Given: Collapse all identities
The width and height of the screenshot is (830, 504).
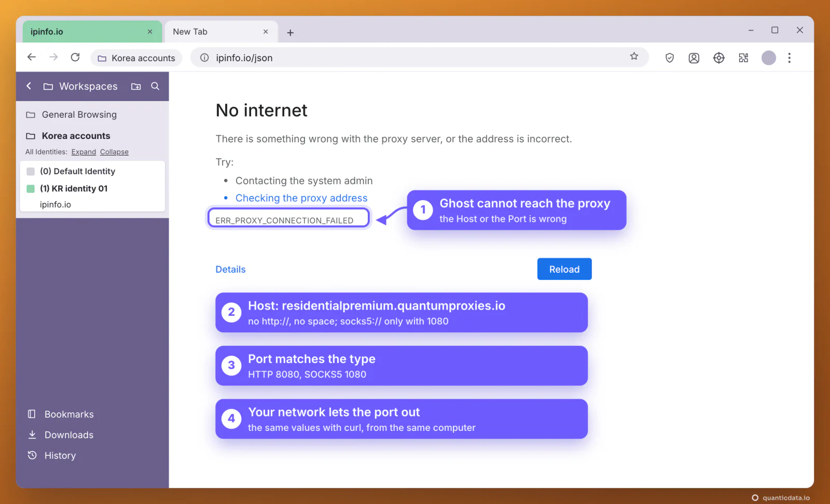Looking at the screenshot, I should coord(114,152).
